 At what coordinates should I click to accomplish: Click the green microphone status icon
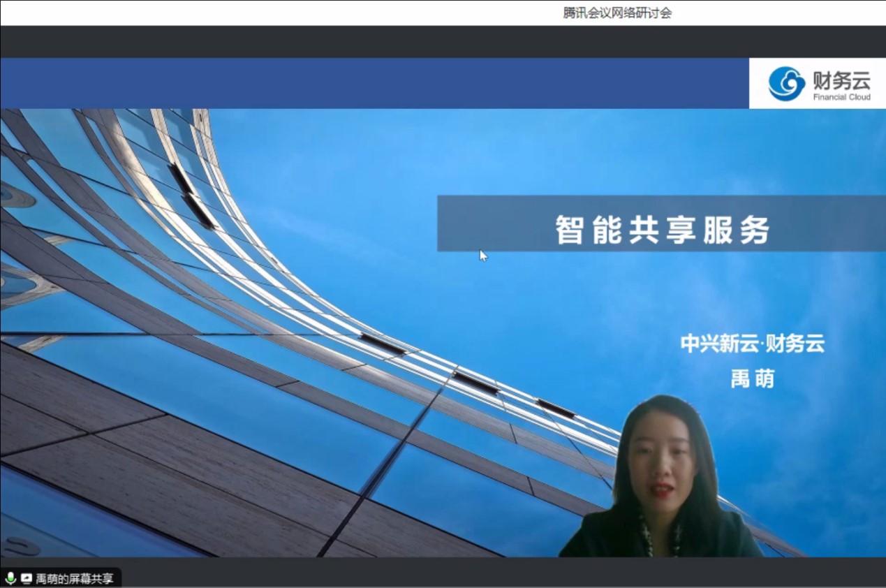[x=10, y=578]
